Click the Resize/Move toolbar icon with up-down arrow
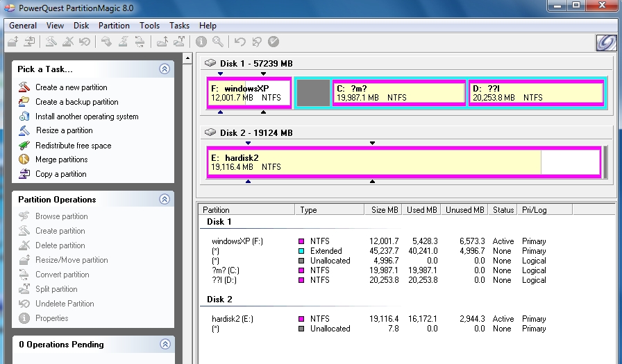 tap(13, 41)
